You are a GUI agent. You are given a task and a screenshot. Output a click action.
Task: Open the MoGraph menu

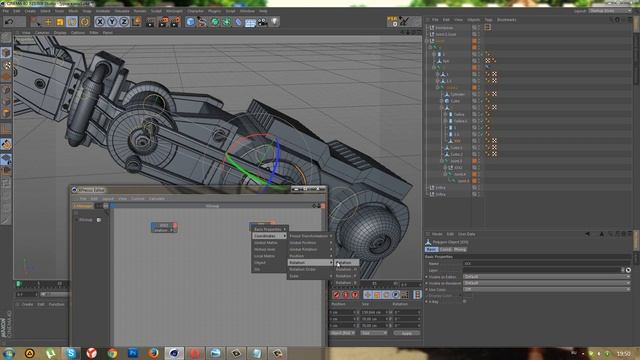(174, 11)
